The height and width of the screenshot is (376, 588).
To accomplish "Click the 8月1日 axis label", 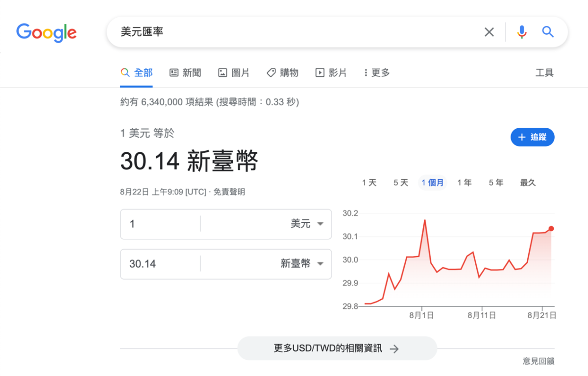I will point(421,316).
